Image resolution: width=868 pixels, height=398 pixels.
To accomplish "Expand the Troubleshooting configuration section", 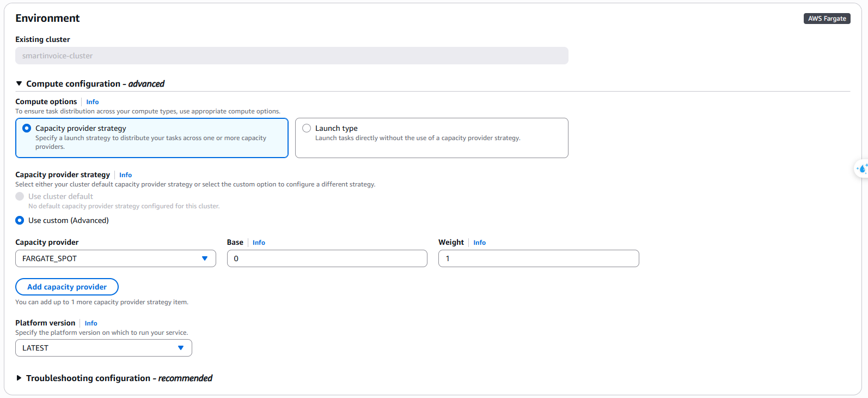I will (x=19, y=378).
